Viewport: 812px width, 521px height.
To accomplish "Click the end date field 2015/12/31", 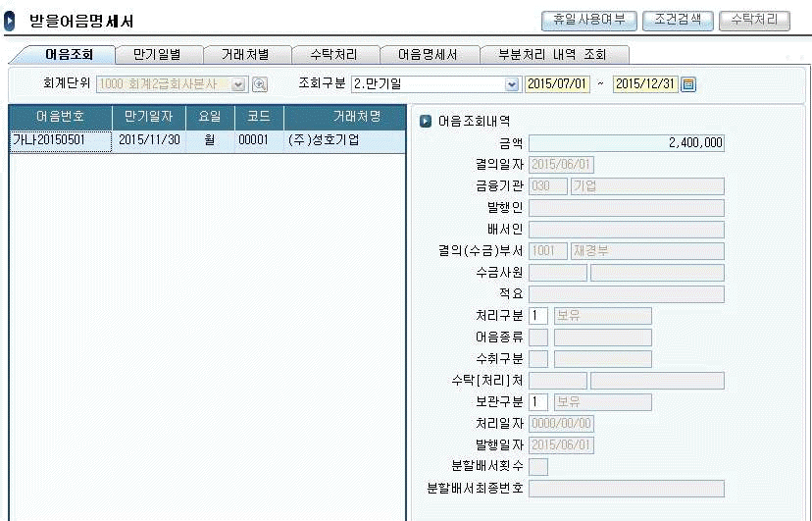I will point(645,84).
